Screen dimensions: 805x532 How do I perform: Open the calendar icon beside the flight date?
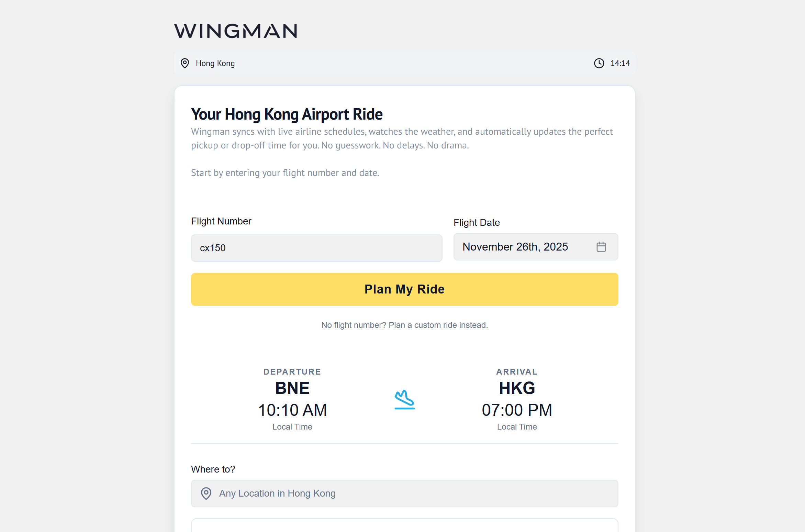[x=601, y=247]
